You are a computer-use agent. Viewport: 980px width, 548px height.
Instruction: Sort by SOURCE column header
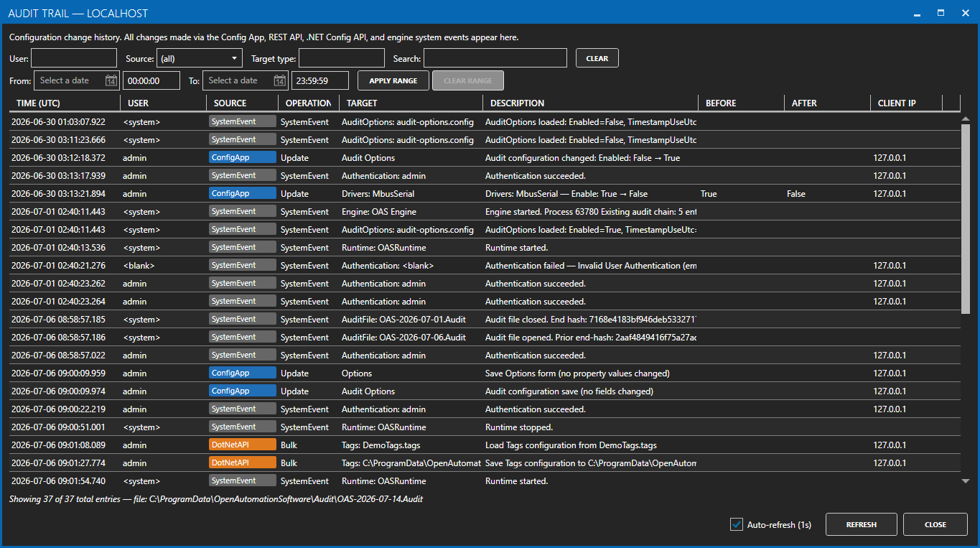[242, 103]
